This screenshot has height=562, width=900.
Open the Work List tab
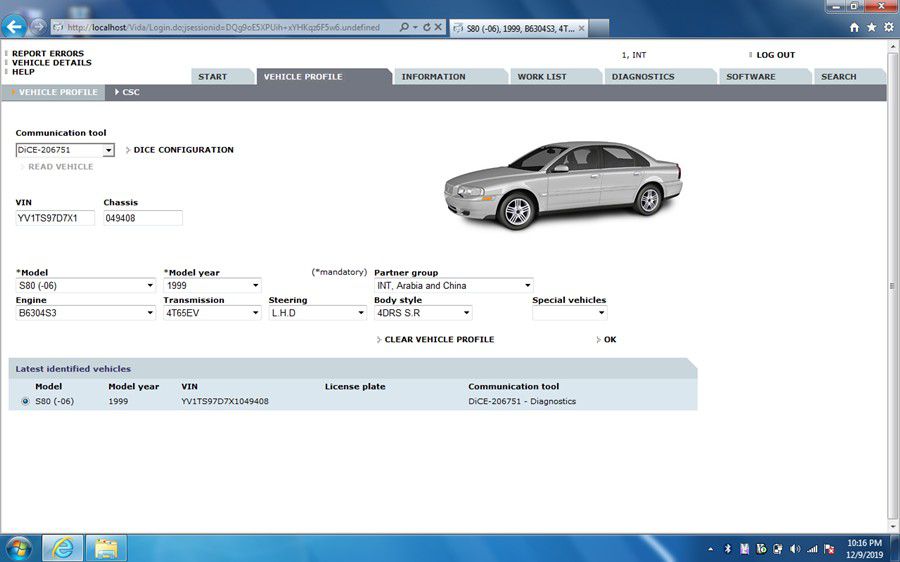coord(542,77)
